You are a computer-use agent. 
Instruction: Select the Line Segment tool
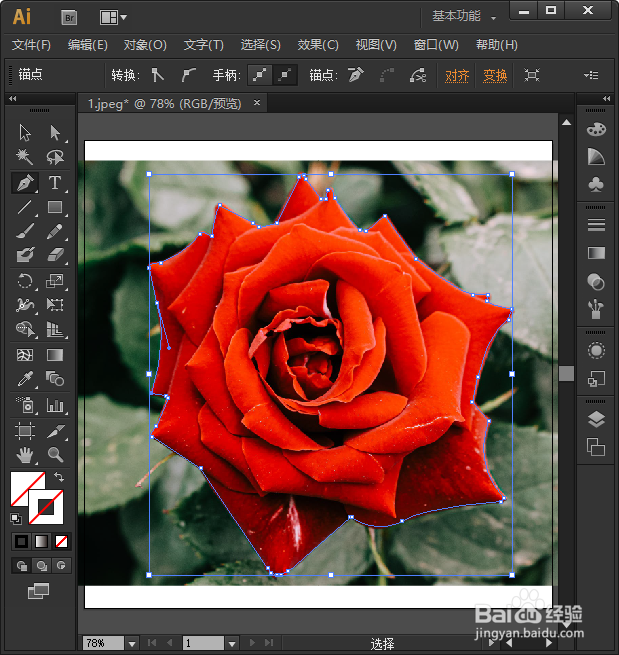point(25,207)
